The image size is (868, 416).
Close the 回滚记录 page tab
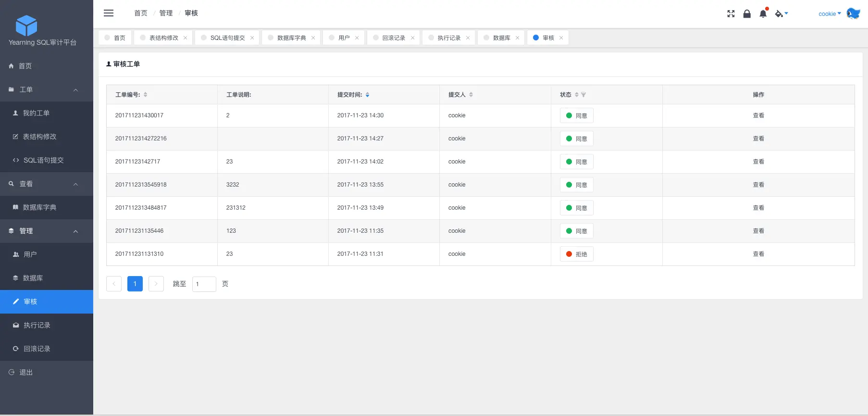click(x=413, y=38)
